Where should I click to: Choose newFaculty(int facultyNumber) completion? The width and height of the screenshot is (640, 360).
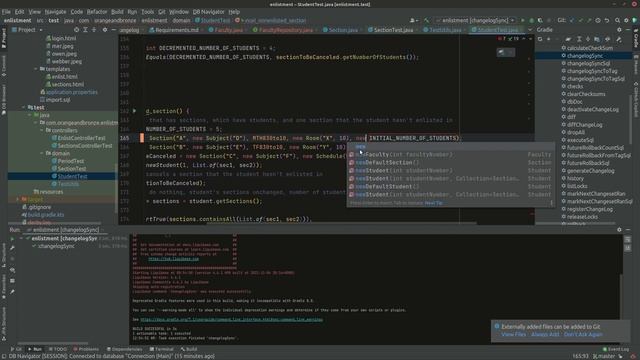pos(450,154)
